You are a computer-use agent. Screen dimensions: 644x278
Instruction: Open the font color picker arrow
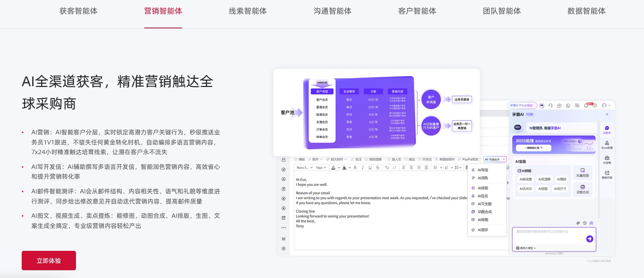coord(338,168)
